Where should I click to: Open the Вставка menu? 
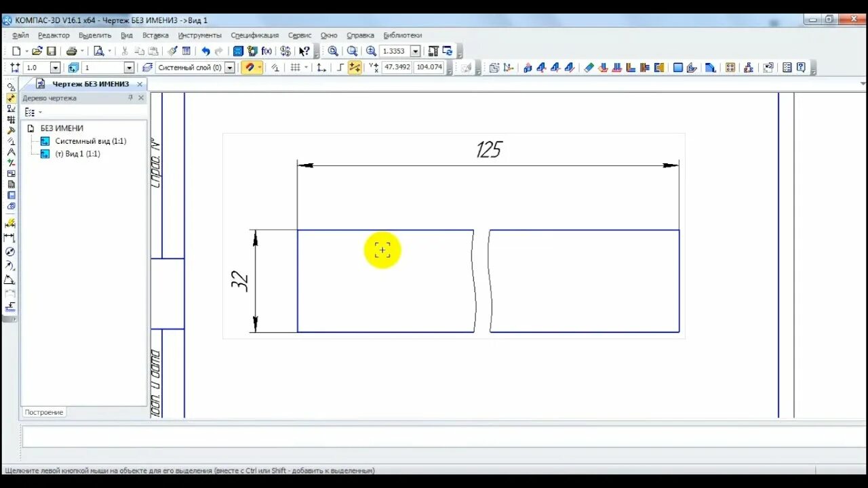coord(155,35)
